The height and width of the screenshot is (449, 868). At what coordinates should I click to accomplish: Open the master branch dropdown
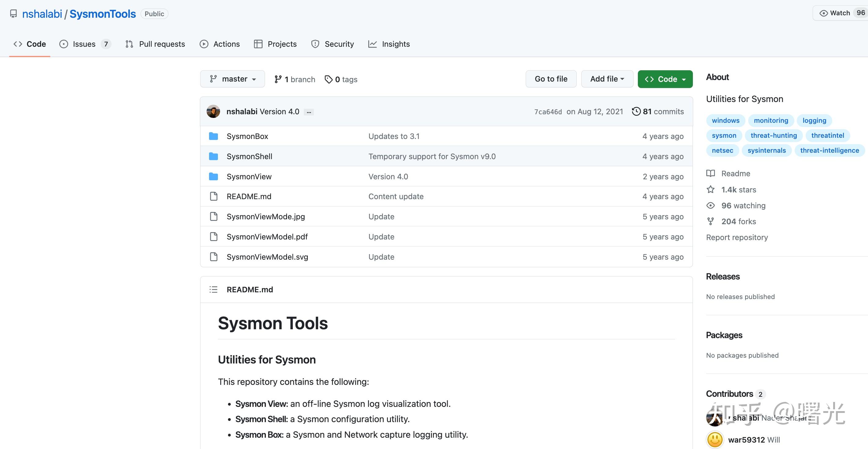233,79
